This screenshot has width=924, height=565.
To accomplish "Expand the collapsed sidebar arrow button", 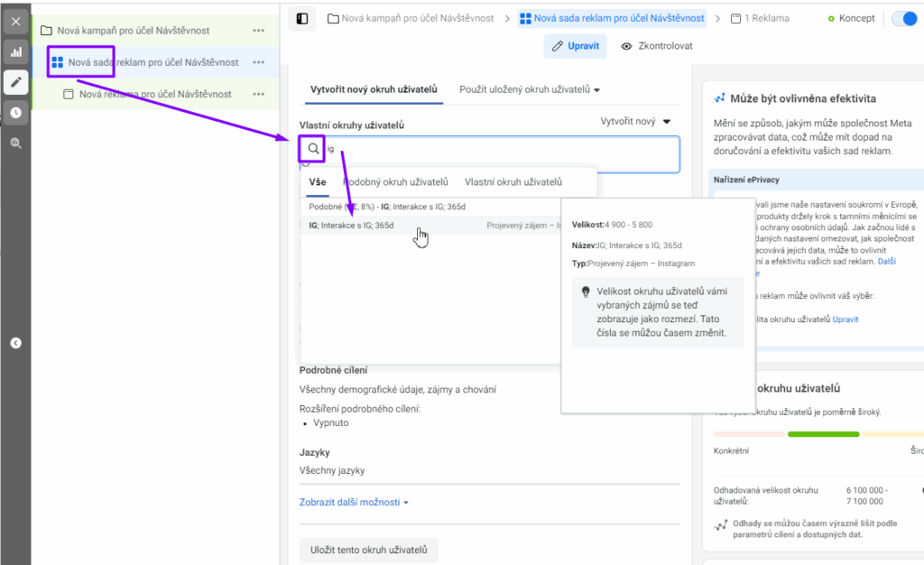I will pyautogui.click(x=15, y=343).
